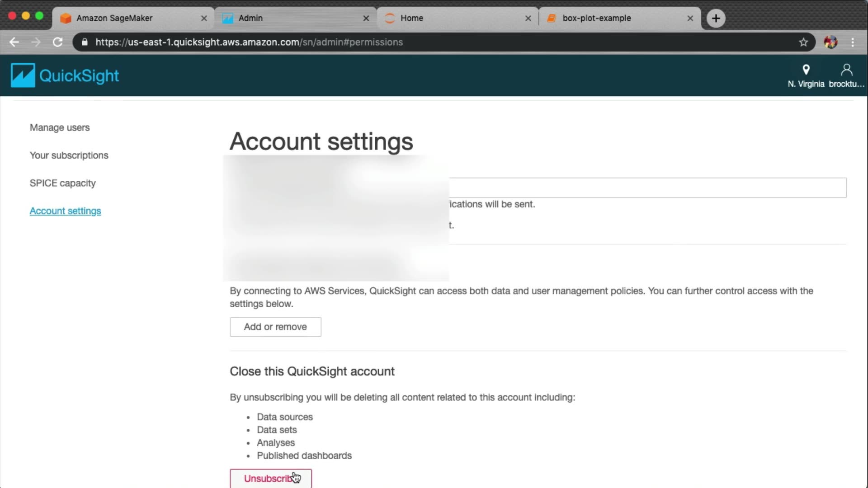Open SPICE capacity settings

pos(63,183)
